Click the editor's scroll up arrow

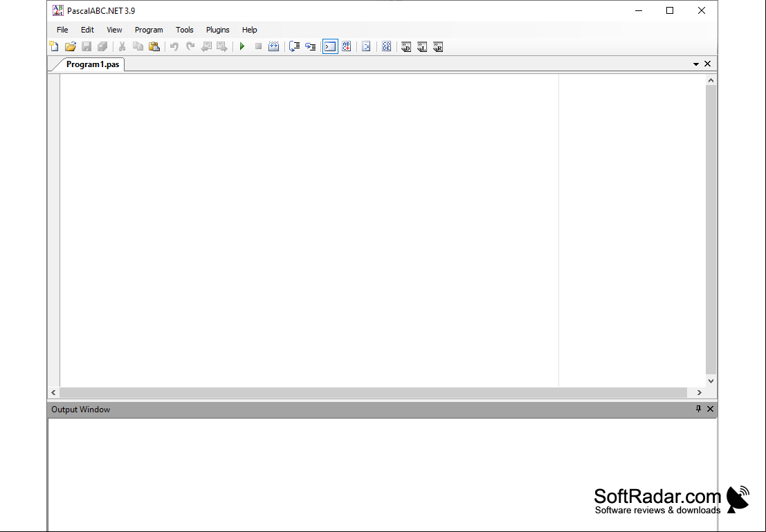711,80
